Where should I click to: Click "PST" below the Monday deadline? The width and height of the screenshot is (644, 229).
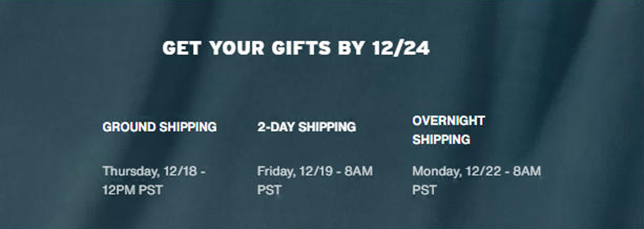pos(424,190)
